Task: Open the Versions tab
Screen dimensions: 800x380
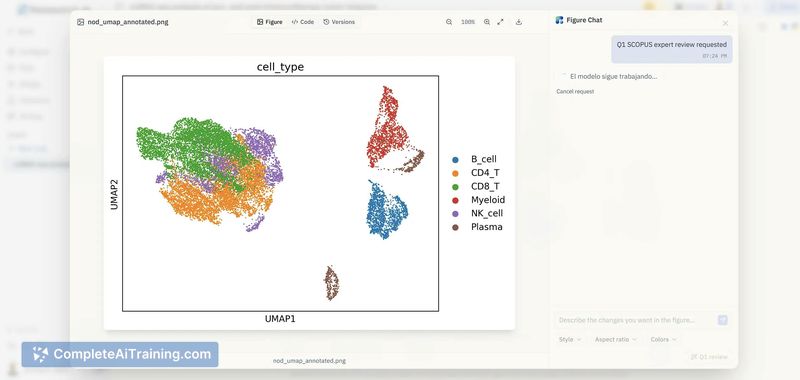Action: [x=339, y=22]
